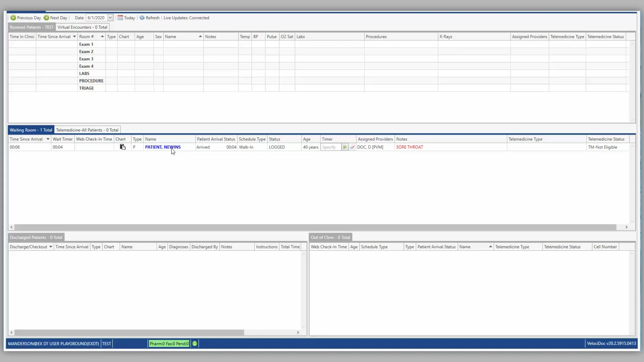Click the Name sort arrow in Out of Clinic
Viewport: 644px width, 362px height.
[x=490, y=246]
